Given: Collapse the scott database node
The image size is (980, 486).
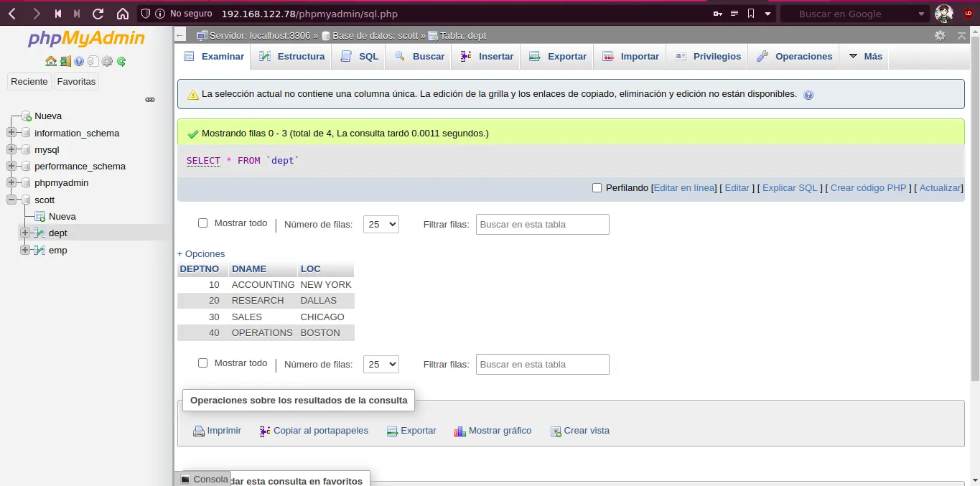Looking at the screenshot, I should click(x=11, y=200).
